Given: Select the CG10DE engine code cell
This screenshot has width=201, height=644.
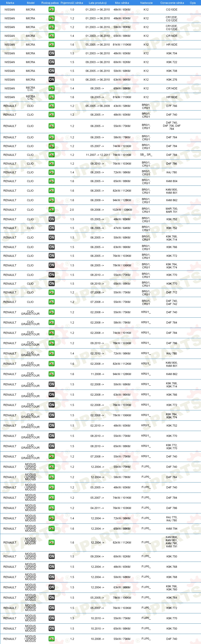Looking at the screenshot, I should coord(172,10).
